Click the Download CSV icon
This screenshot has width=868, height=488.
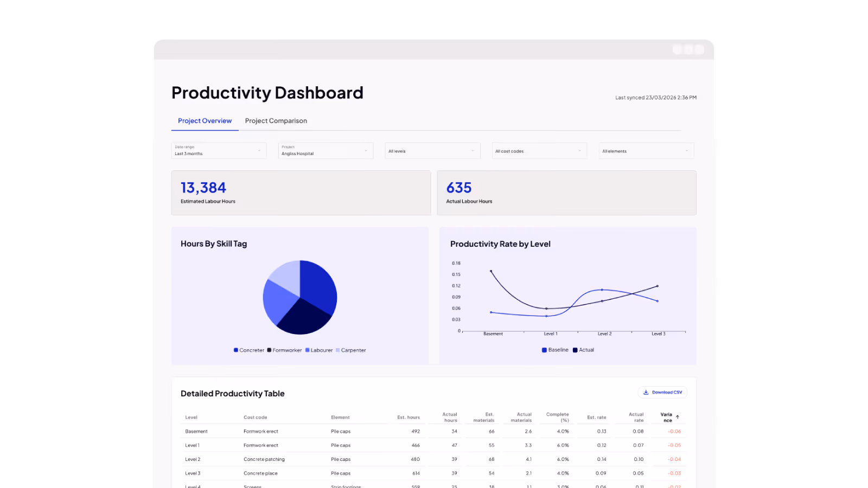click(x=647, y=392)
